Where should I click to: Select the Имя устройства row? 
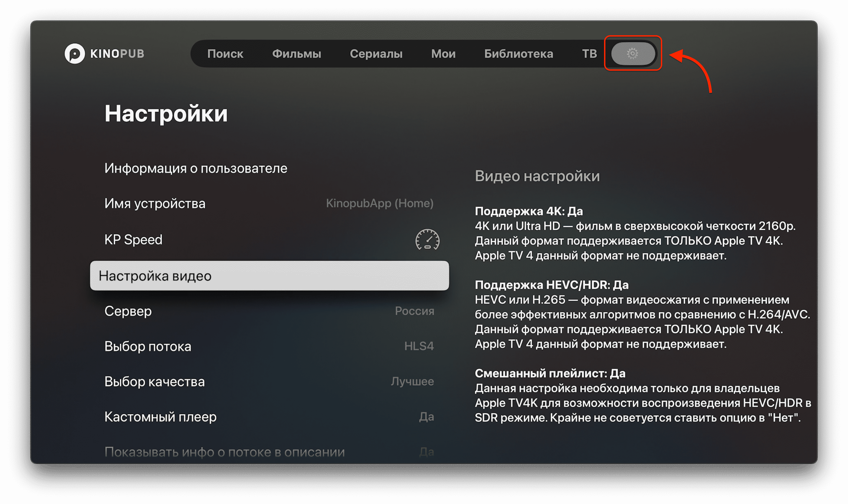click(269, 203)
